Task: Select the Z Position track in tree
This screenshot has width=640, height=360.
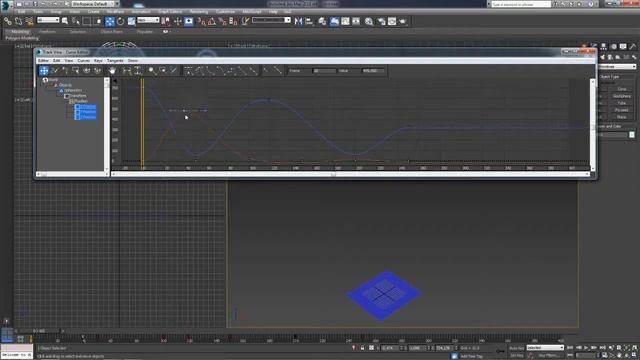Action: click(x=85, y=117)
